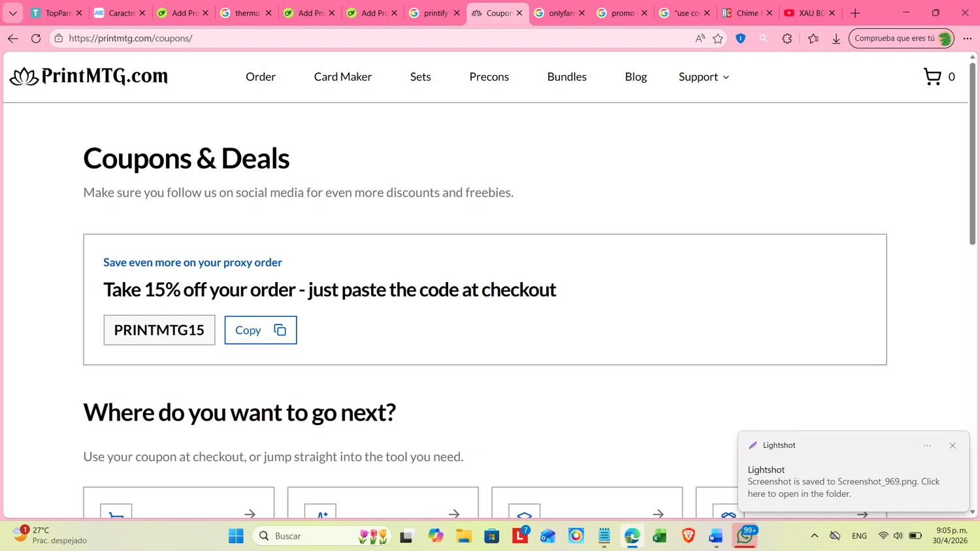Copy the coupon code
The width and height of the screenshot is (980, 551).
click(261, 330)
